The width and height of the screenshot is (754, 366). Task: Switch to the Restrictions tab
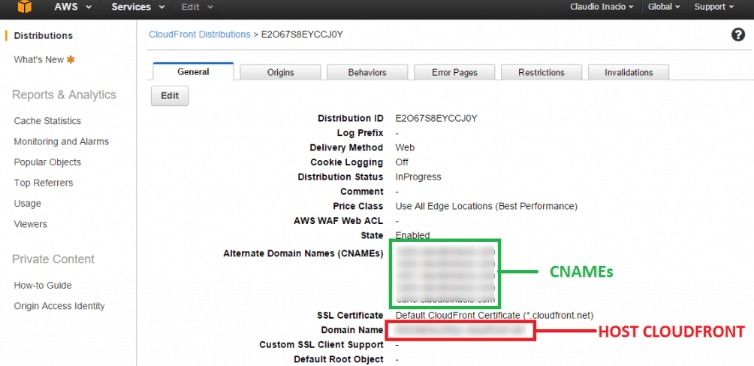[541, 72]
